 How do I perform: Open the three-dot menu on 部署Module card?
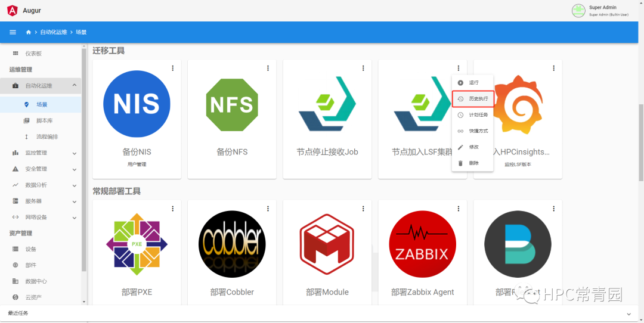pyautogui.click(x=363, y=209)
